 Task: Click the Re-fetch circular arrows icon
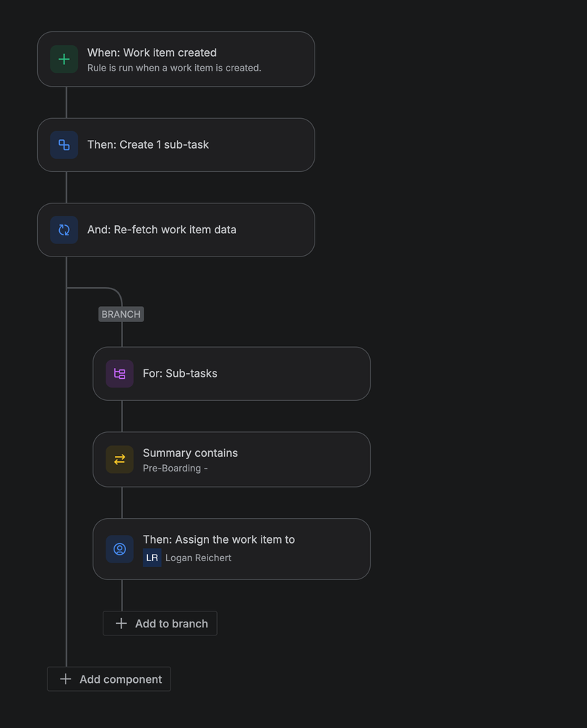pyautogui.click(x=64, y=230)
